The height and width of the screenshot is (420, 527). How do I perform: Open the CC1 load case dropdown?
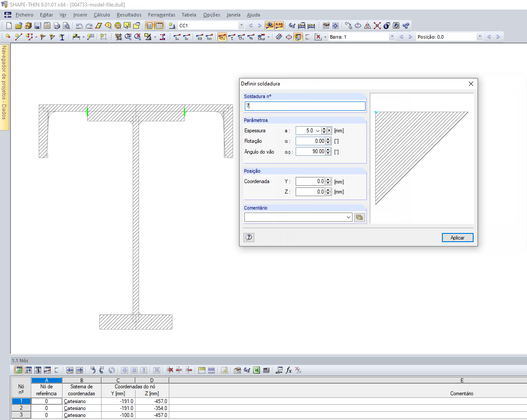point(241,26)
